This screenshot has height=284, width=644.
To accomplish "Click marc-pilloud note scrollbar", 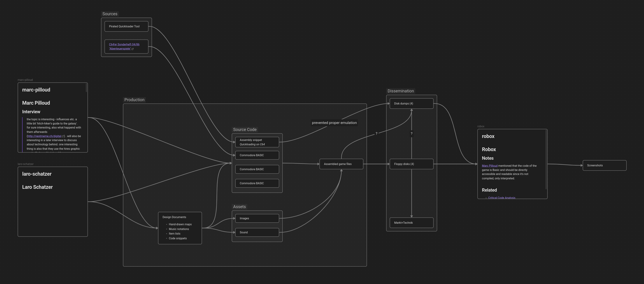I will click(86, 88).
